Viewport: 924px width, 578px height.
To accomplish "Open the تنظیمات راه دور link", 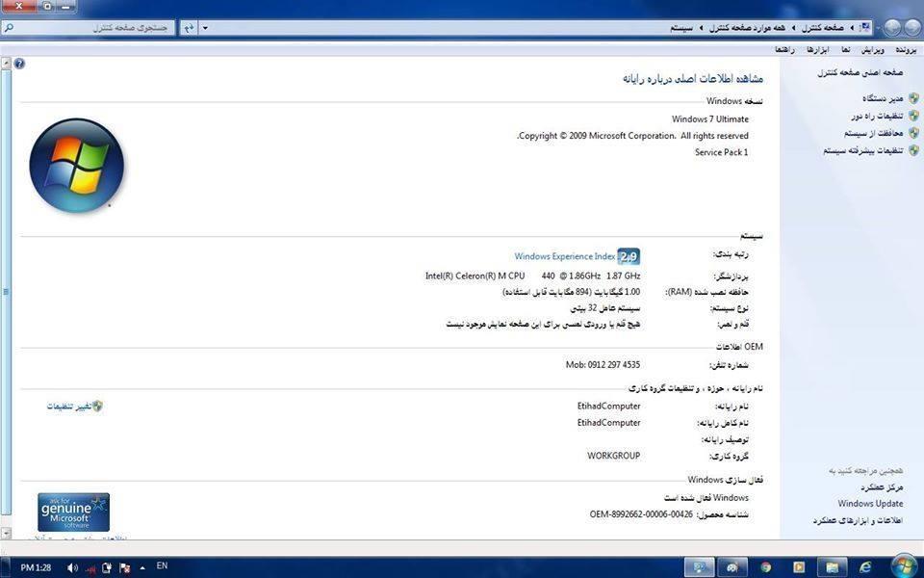I will (x=877, y=116).
